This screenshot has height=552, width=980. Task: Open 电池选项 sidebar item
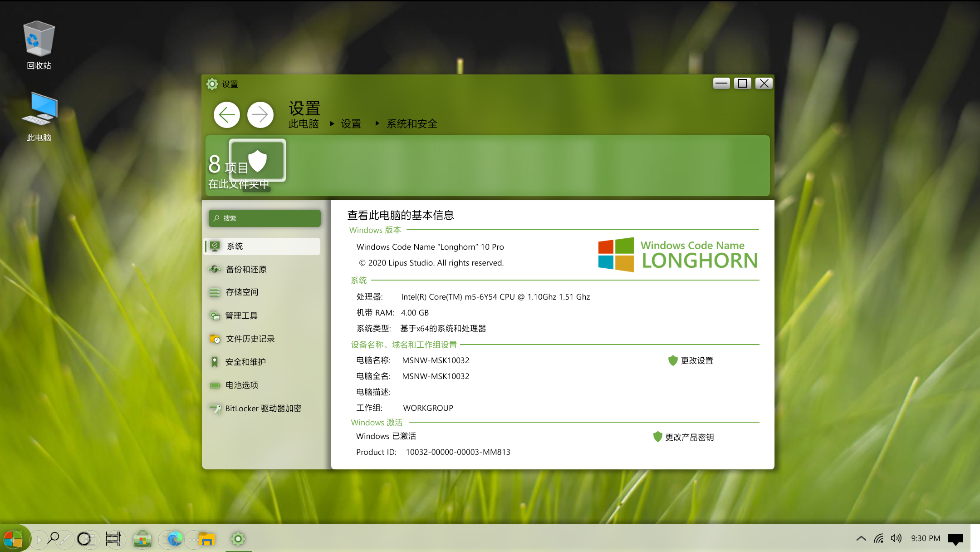(x=241, y=385)
